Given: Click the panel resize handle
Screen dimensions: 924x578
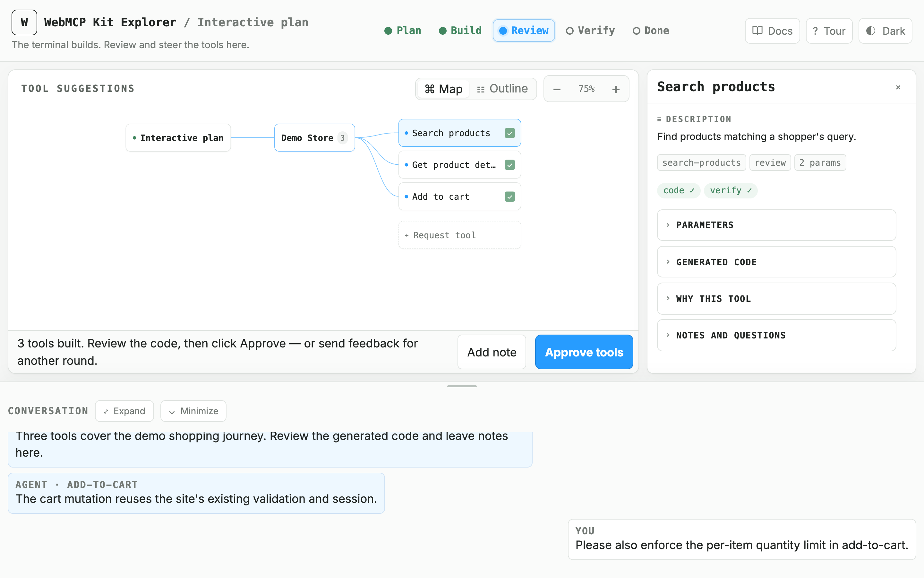Looking at the screenshot, I should click(462, 386).
